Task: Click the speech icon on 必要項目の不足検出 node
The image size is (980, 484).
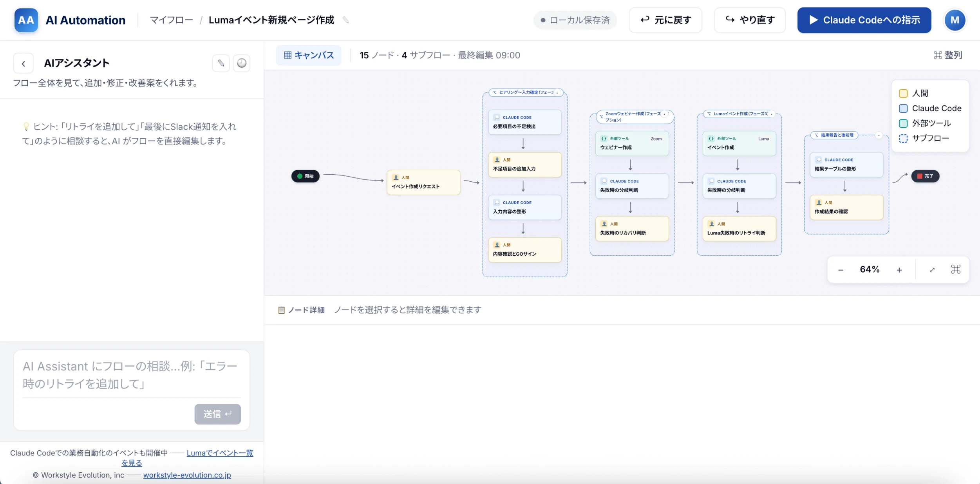Action: [497, 117]
